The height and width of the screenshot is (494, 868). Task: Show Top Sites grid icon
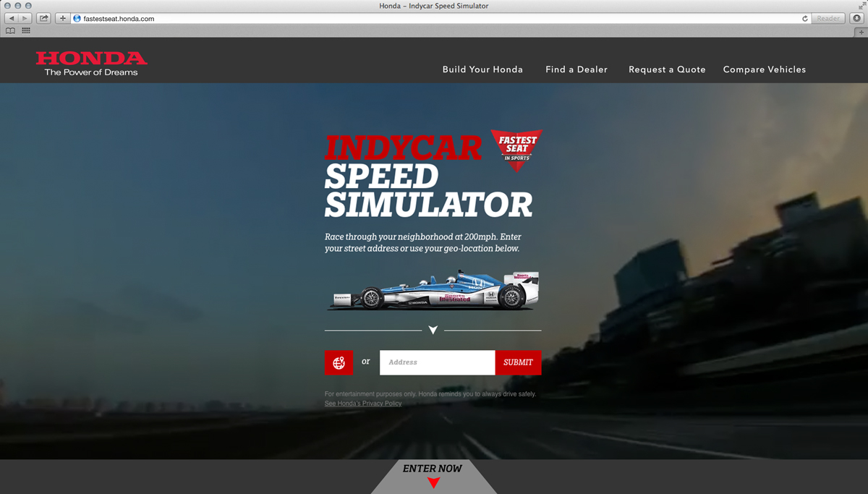click(26, 31)
